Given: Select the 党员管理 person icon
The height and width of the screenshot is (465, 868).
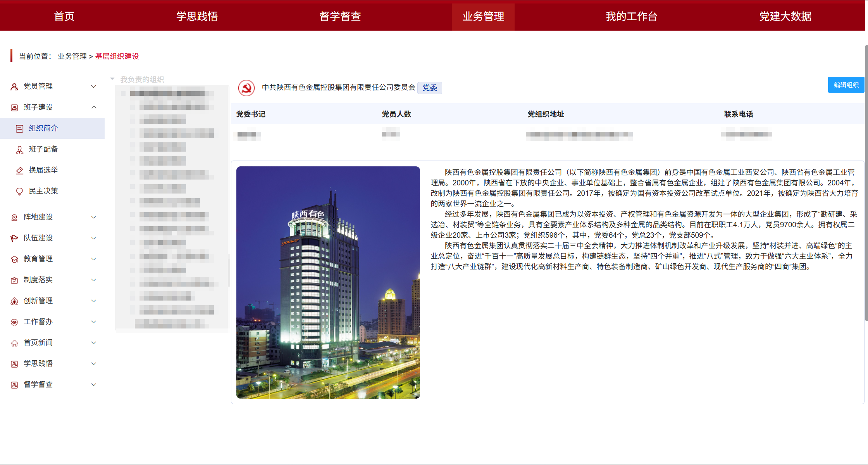Looking at the screenshot, I should 14,86.
